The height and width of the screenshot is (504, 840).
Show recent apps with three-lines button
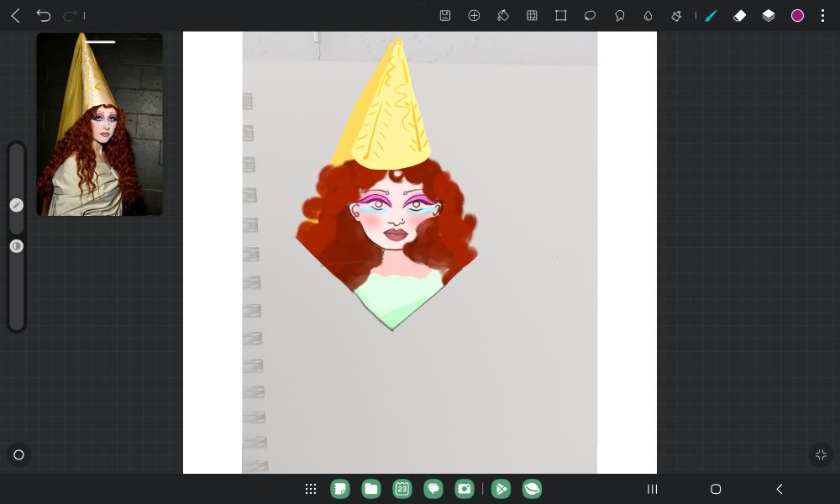click(652, 489)
